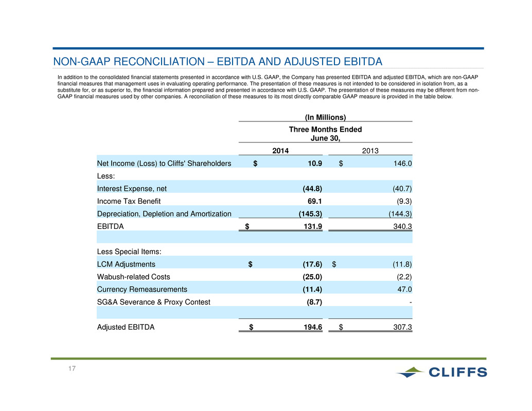Click the EBITDA row label
532x411 pixels.
pyautogui.click(x=110, y=226)
